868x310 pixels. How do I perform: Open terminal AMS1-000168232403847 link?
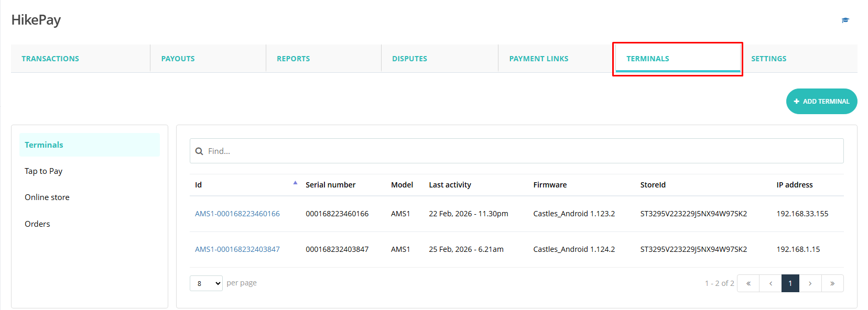237,249
